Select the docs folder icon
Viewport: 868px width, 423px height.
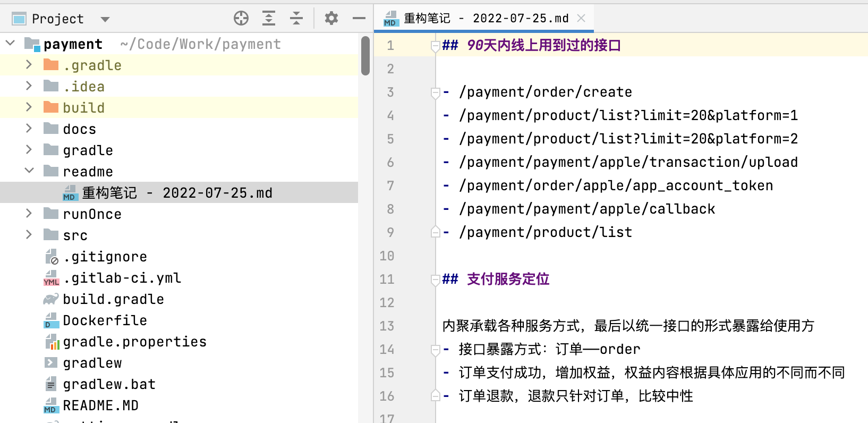[51, 129]
